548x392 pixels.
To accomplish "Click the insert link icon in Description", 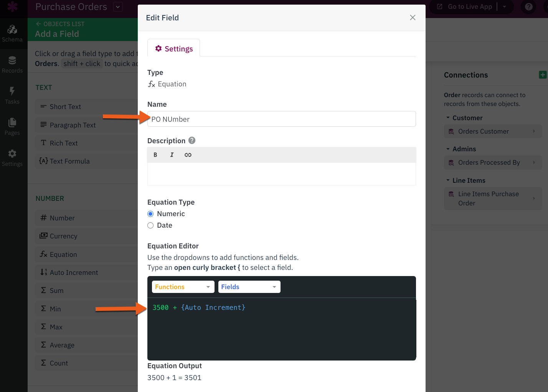I will 188,155.
